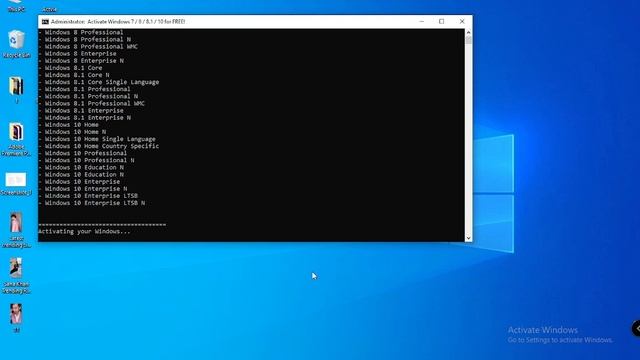Minimize the Activate Windows command window
Image resolution: width=640 pixels, height=360 pixels.
pyautogui.click(x=422, y=22)
